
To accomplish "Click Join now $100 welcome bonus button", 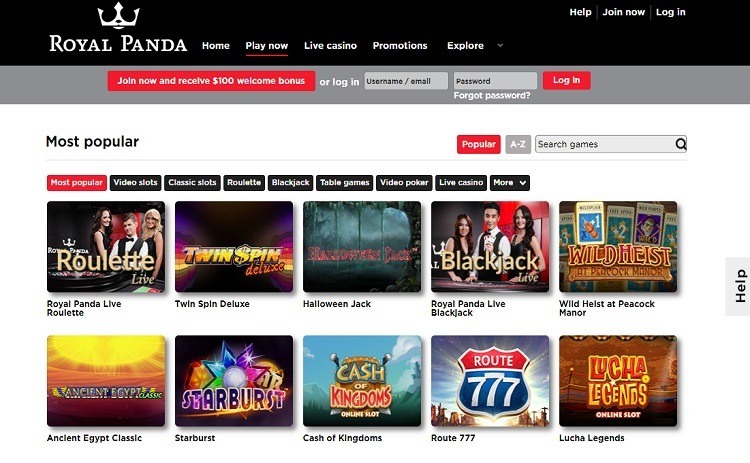I will click(211, 81).
